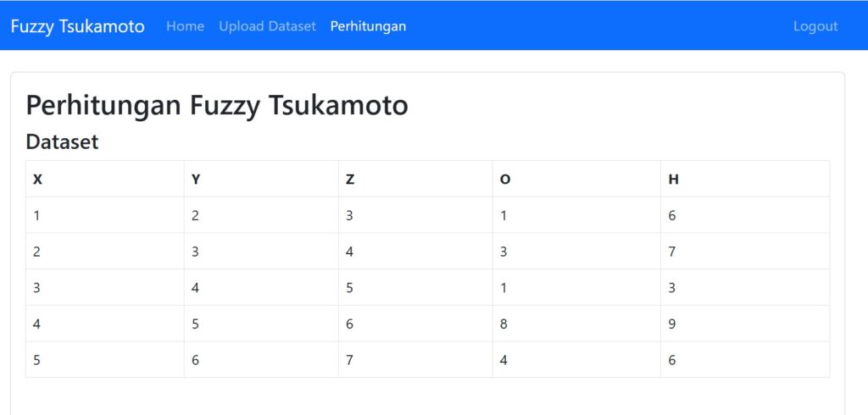Image resolution: width=868 pixels, height=415 pixels.
Task: Select the Z cell with value 3
Action: 415,215
